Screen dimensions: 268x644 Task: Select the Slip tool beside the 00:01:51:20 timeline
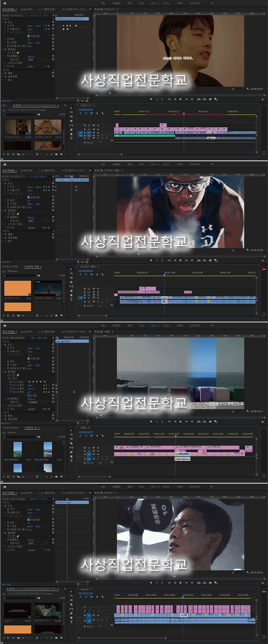tap(71, 609)
